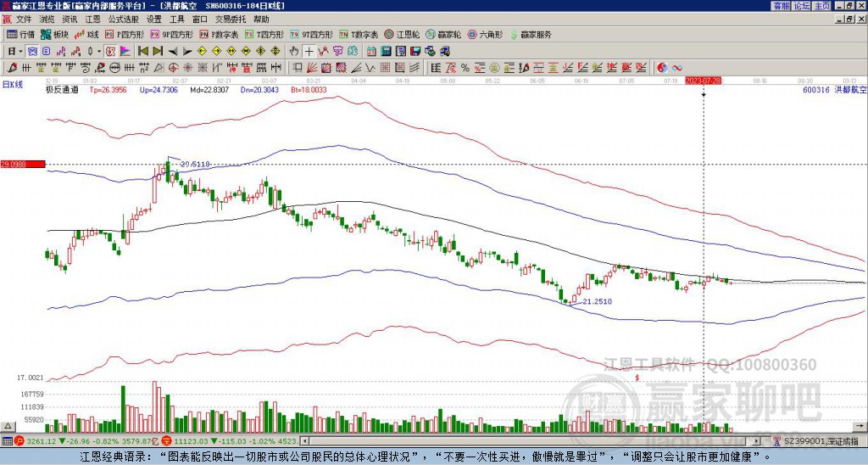Click the status bar grid icon

click(7, 441)
